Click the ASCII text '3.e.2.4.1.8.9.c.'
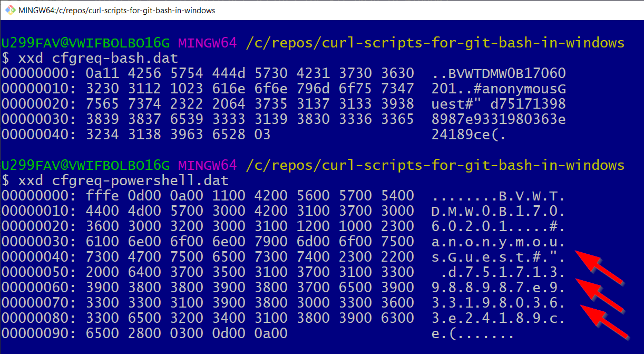This screenshot has width=644, height=354. [x=499, y=320]
